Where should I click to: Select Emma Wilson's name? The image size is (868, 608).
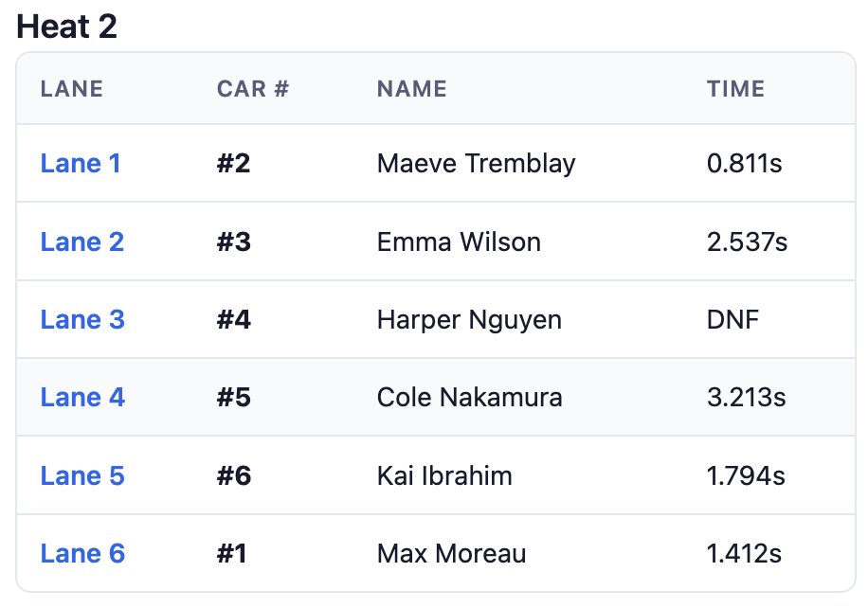point(458,241)
